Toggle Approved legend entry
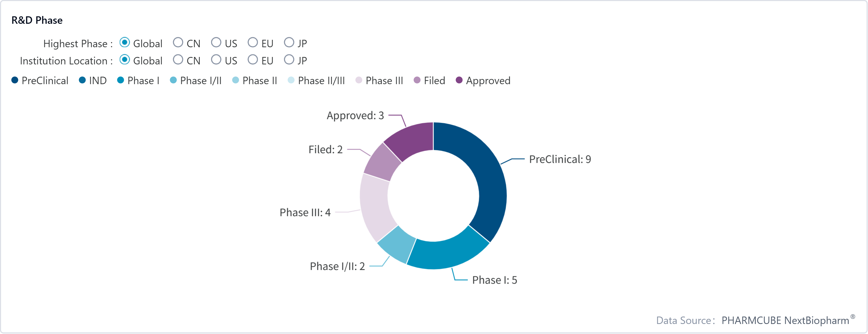This screenshot has width=868, height=334. point(483,80)
